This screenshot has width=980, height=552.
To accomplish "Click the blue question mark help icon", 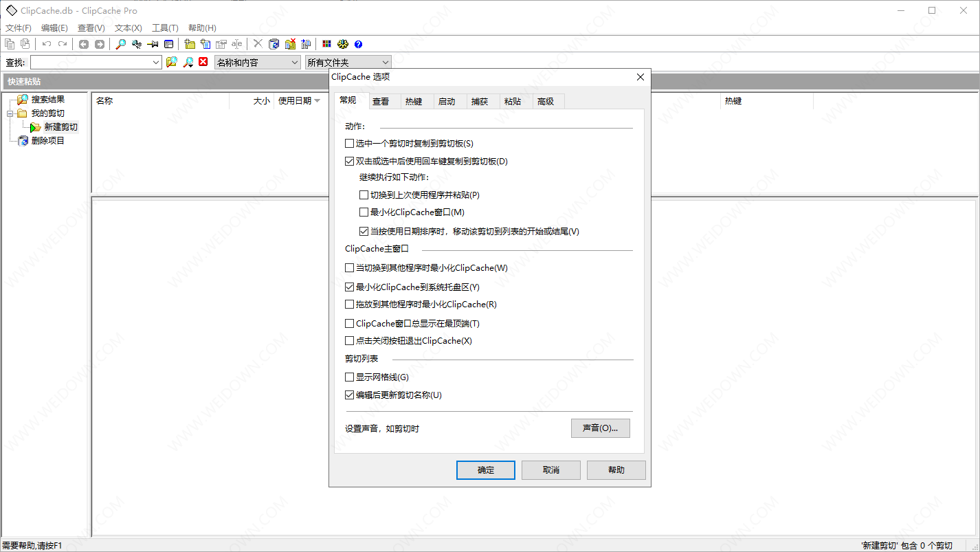I will tap(358, 44).
